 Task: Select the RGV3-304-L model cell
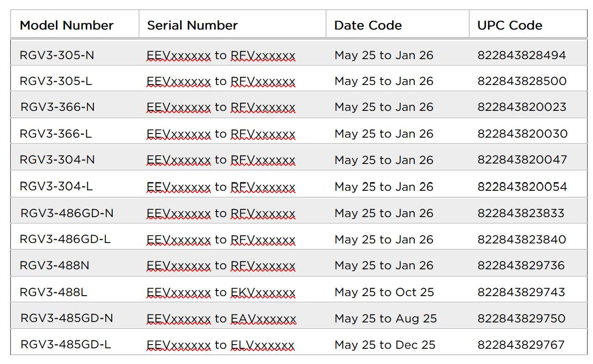[x=56, y=187]
